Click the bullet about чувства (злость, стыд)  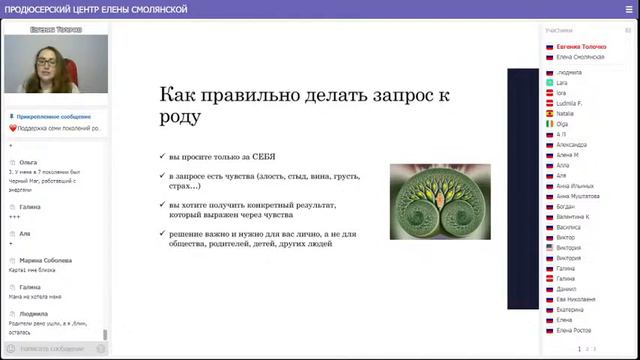pyautogui.click(x=264, y=181)
